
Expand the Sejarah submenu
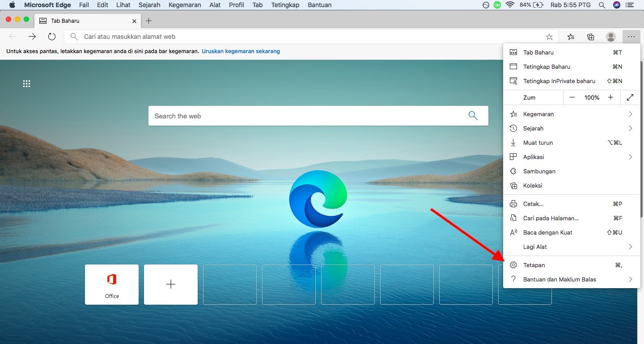(x=630, y=128)
